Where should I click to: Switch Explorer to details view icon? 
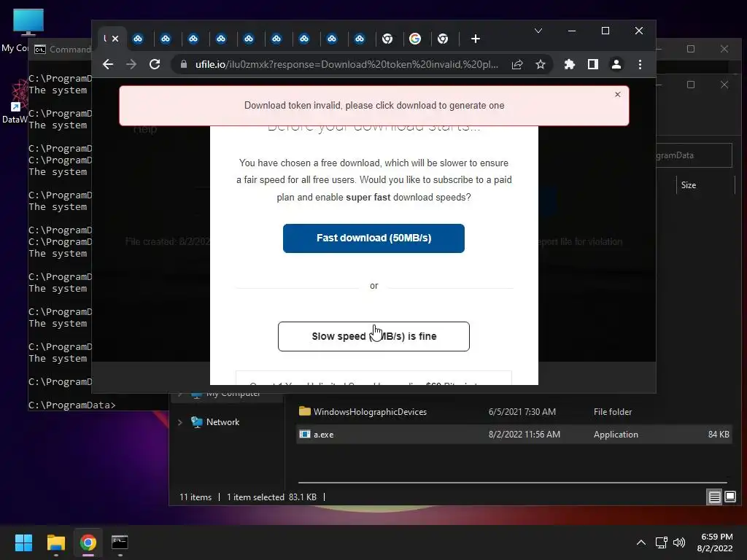715,497
